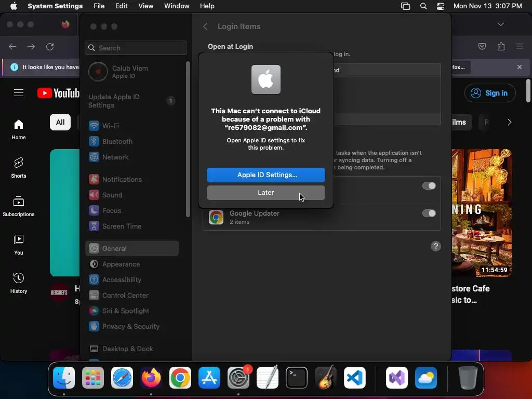Viewport: 532px width, 399px height.
Task: Click the screen mirroring menu bar icon
Action: [x=405, y=6]
